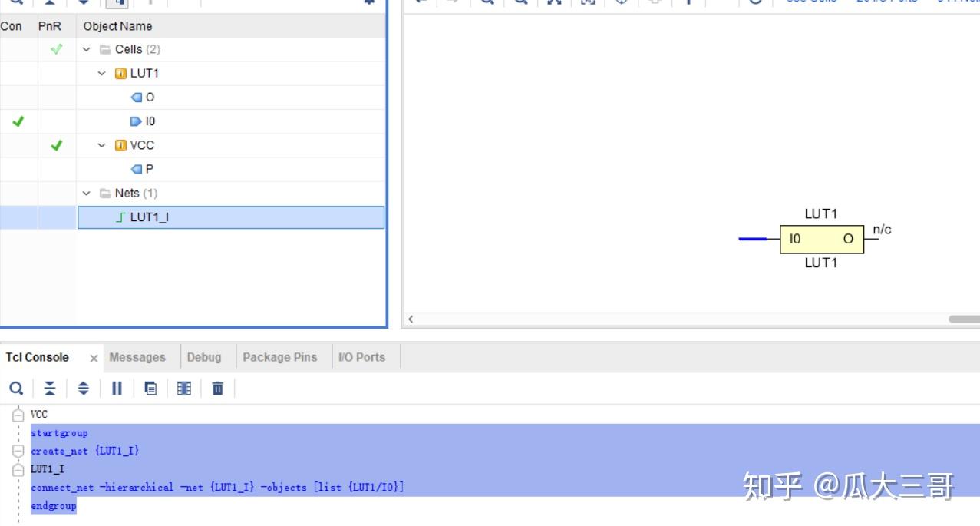Screen dimensions: 980x526
Task: Collapse the VCC output block in console
Action: (x=18, y=415)
